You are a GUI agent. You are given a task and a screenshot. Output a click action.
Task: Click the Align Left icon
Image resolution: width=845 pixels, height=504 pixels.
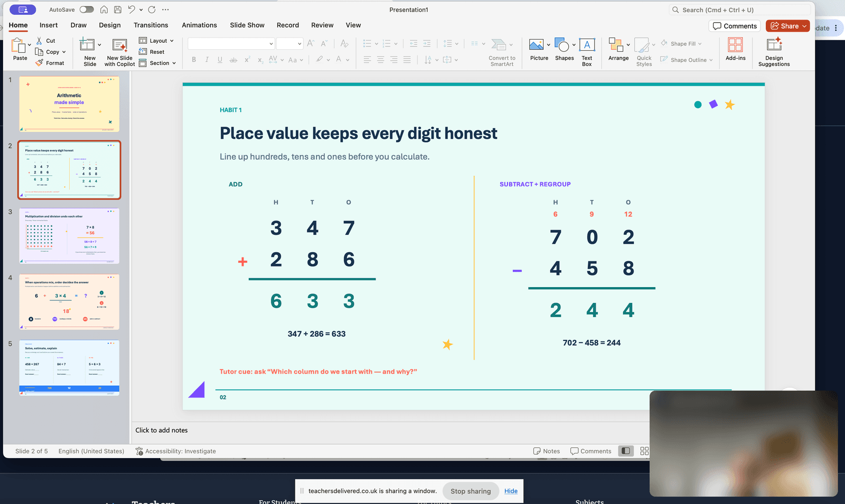click(x=367, y=60)
